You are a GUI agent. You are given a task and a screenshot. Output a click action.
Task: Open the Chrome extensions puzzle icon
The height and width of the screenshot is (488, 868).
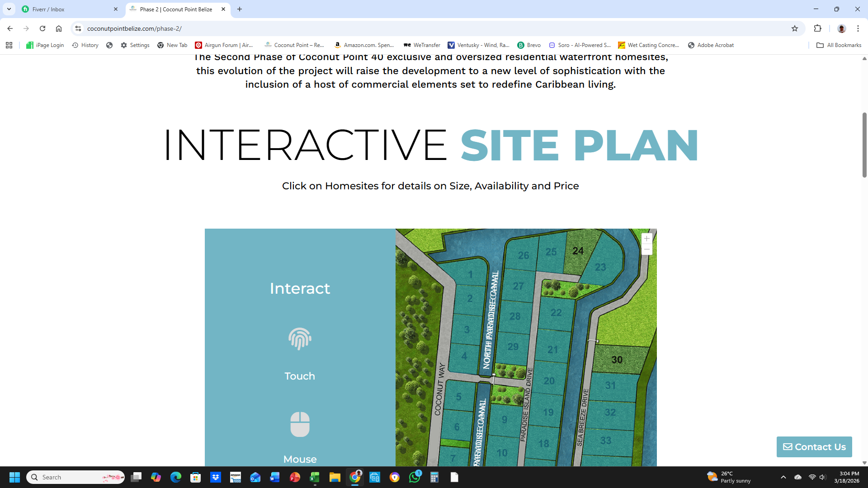pyautogui.click(x=817, y=28)
